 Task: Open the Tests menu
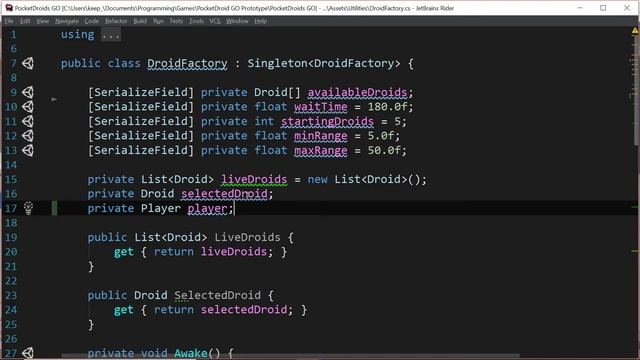coord(176,21)
